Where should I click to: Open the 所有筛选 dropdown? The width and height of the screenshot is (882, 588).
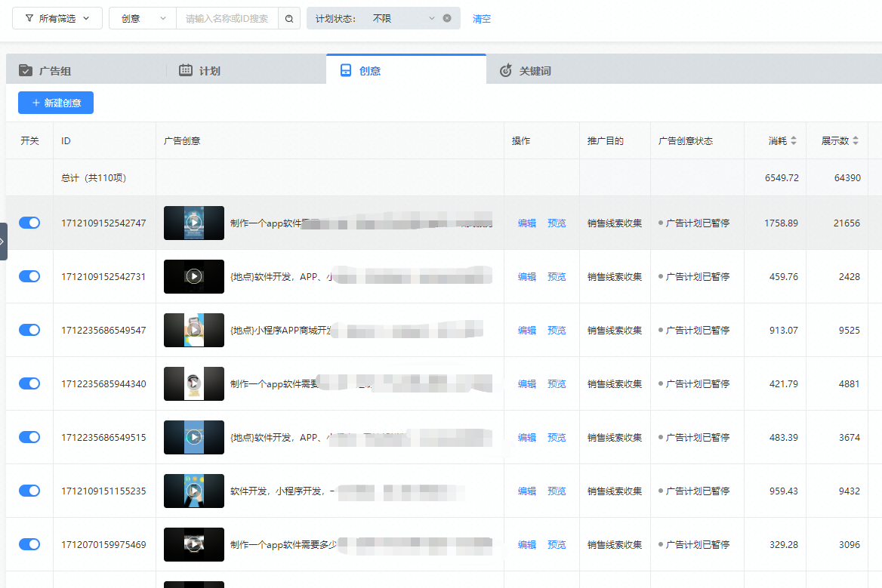[57, 18]
